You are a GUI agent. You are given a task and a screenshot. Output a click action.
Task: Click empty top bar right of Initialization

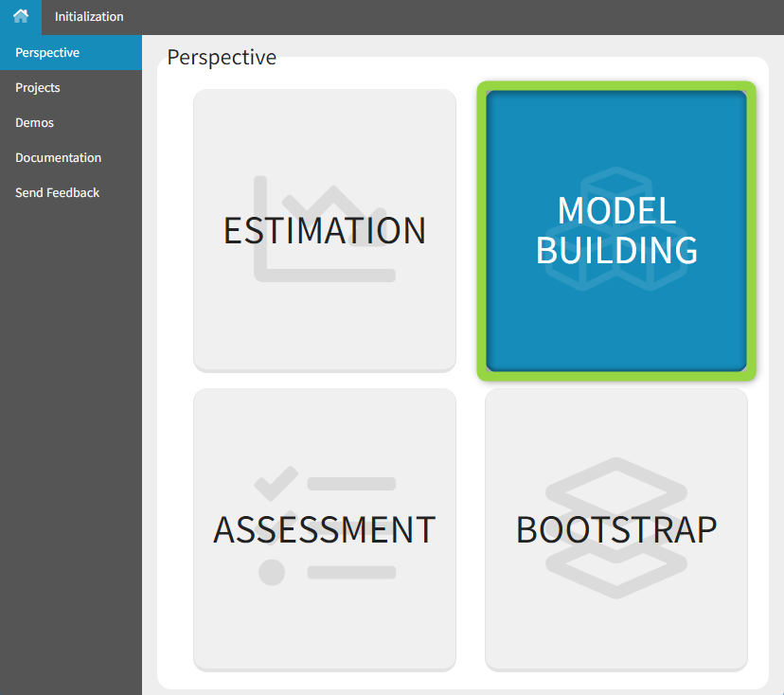[x=454, y=16]
